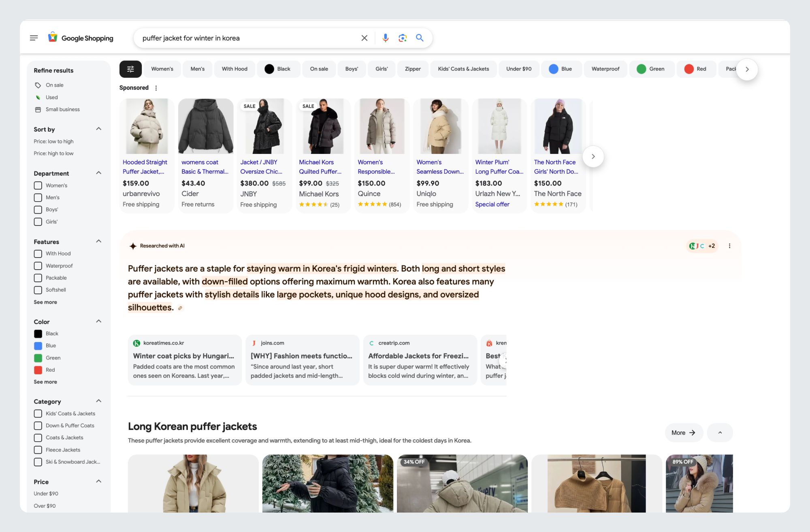
Task: Open AI research overflow menu
Action: [x=729, y=246]
